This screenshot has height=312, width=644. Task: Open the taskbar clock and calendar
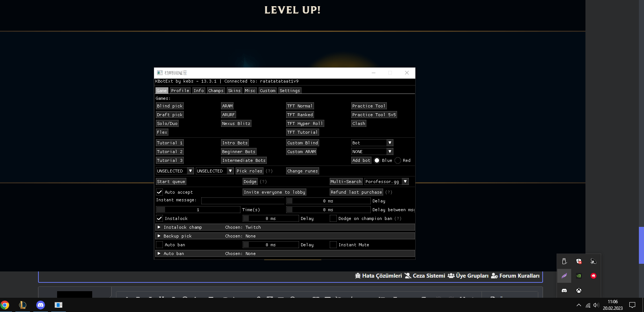pos(613,305)
